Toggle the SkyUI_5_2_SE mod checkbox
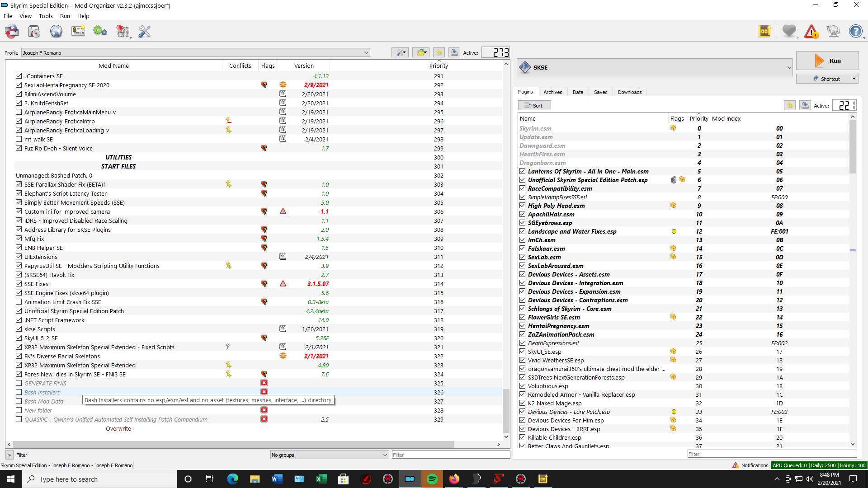This screenshot has height=488, width=868. click(19, 338)
